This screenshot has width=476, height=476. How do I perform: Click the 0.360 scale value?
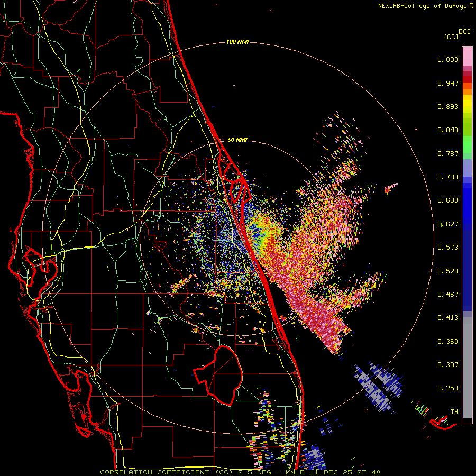[448, 342]
